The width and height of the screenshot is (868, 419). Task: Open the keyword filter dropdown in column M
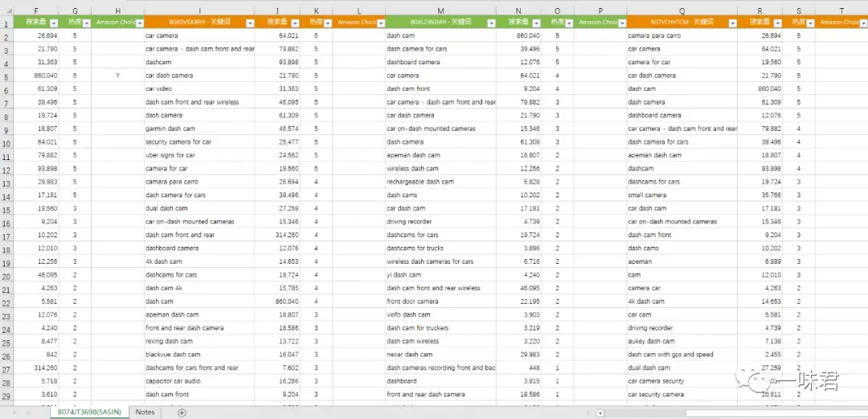click(x=491, y=23)
